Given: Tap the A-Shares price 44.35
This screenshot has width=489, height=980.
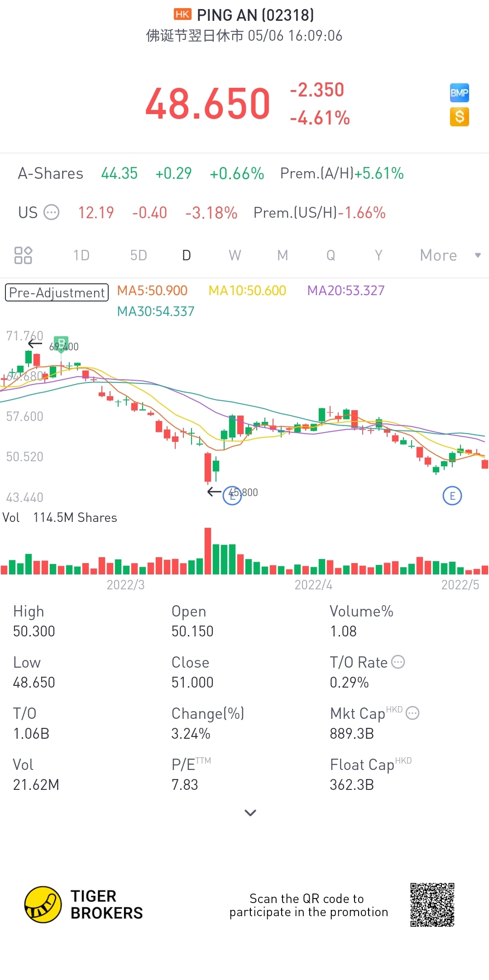Looking at the screenshot, I should tap(120, 173).
